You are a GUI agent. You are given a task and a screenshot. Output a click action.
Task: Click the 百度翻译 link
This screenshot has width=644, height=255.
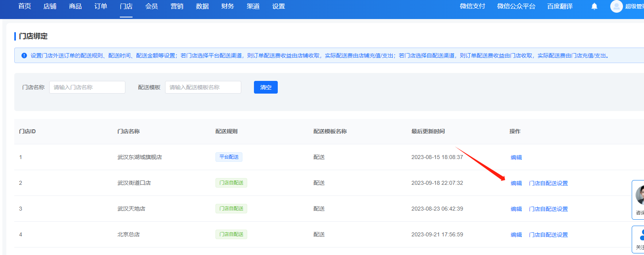click(x=560, y=6)
